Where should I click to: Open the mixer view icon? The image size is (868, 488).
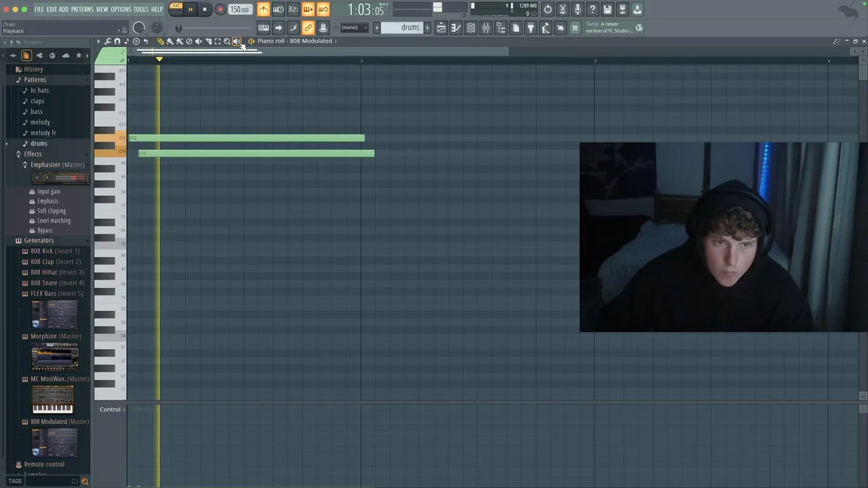pos(486,28)
